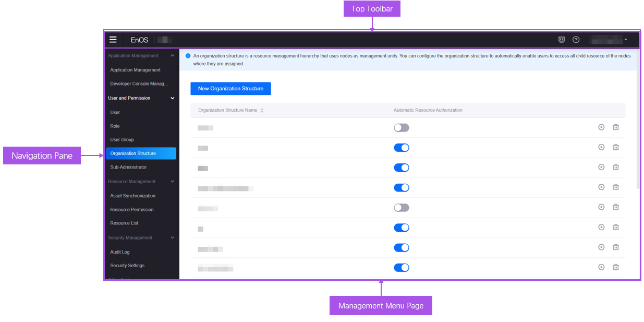Viewport: 644px width, 322px height.
Task: Delete the first organization structure in list
Action: coord(615,127)
